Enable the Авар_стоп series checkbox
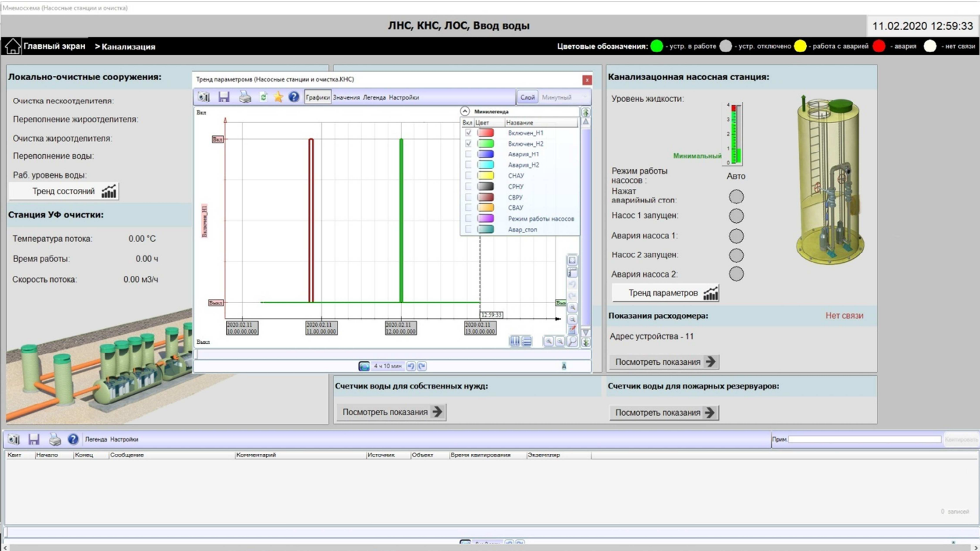The image size is (980, 551). (468, 230)
